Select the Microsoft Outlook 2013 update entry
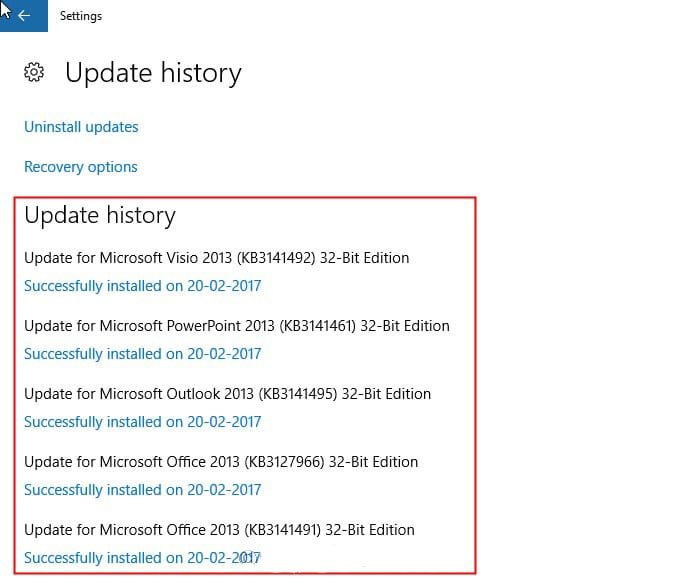This screenshot has width=691, height=584. coord(227,394)
